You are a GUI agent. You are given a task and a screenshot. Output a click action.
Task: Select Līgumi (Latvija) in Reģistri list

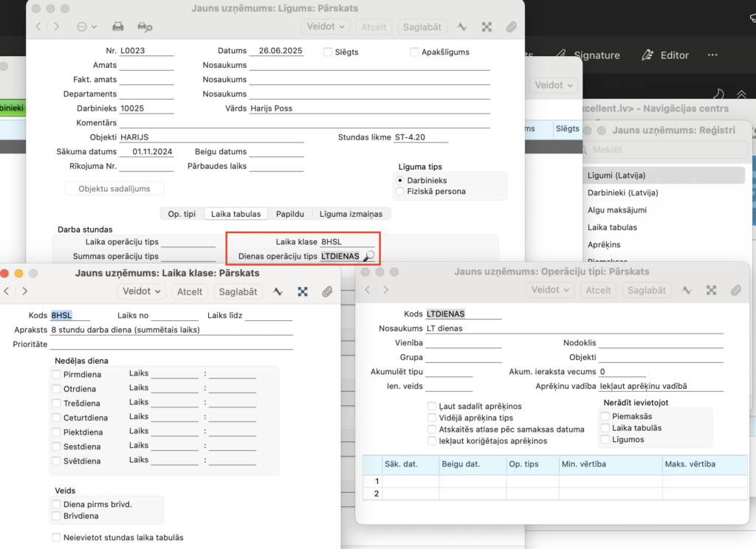tap(664, 176)
